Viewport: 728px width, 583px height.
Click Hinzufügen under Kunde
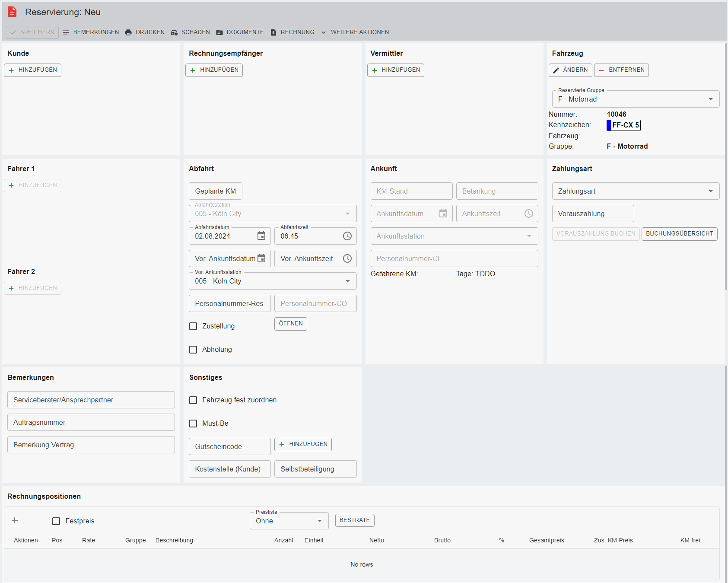point(33,70)
